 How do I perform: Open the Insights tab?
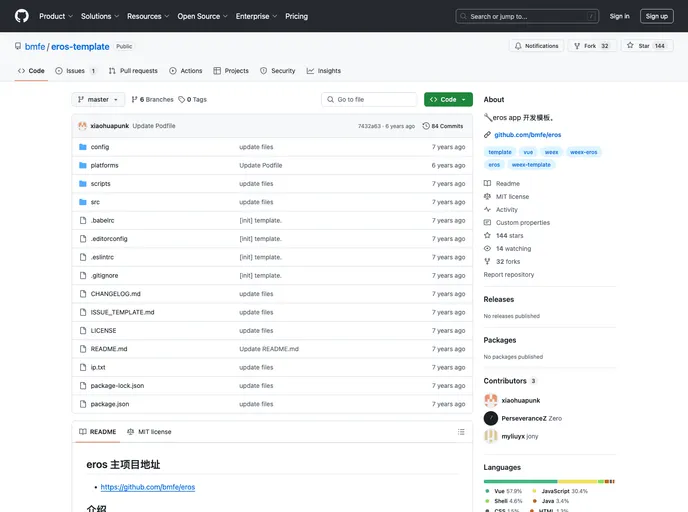324,71
